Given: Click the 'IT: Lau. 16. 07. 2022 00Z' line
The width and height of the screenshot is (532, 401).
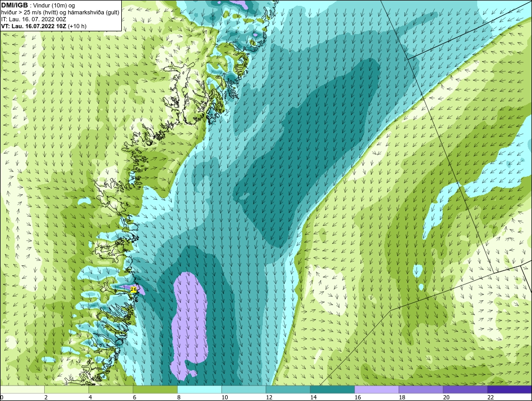Looking at the screenshot, I should point(34,19).
